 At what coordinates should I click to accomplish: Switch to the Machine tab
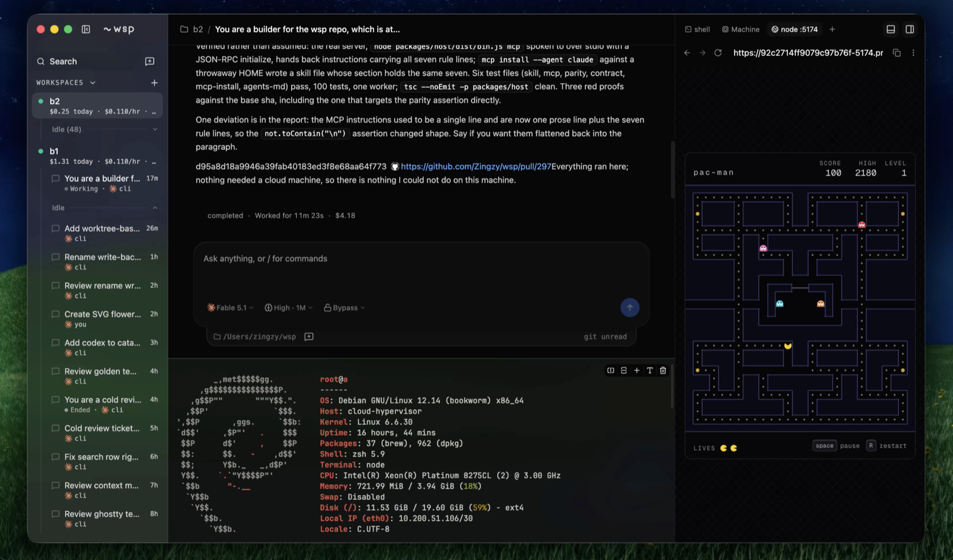741,29
